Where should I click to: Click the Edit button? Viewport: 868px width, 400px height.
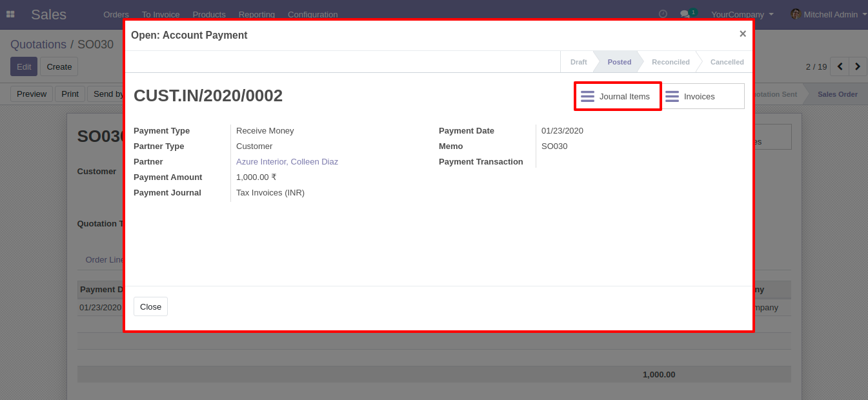(24, 66)
